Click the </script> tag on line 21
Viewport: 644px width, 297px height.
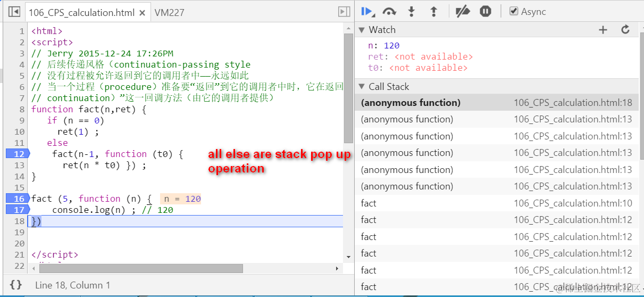tap(55, 254)
